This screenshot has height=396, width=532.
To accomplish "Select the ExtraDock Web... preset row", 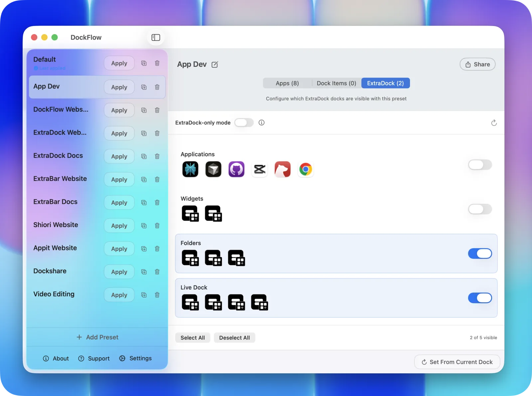I will pos(97,133).
